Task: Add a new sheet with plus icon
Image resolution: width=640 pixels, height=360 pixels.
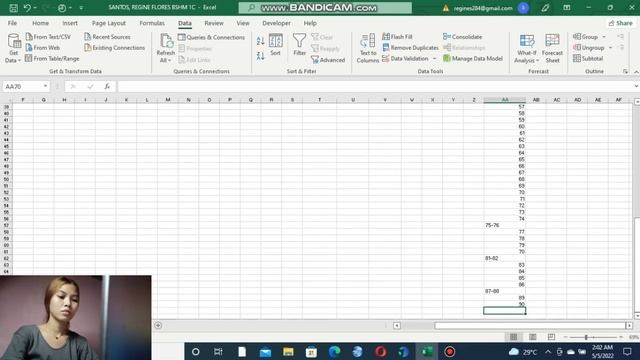Action: [x=158, y=325]
